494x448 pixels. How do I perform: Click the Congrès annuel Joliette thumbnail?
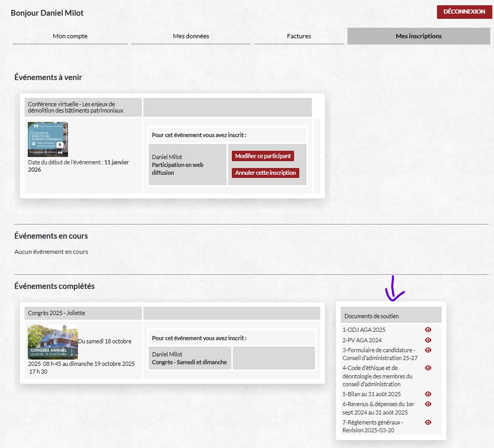pyautogui.click(x=52, y=342)
